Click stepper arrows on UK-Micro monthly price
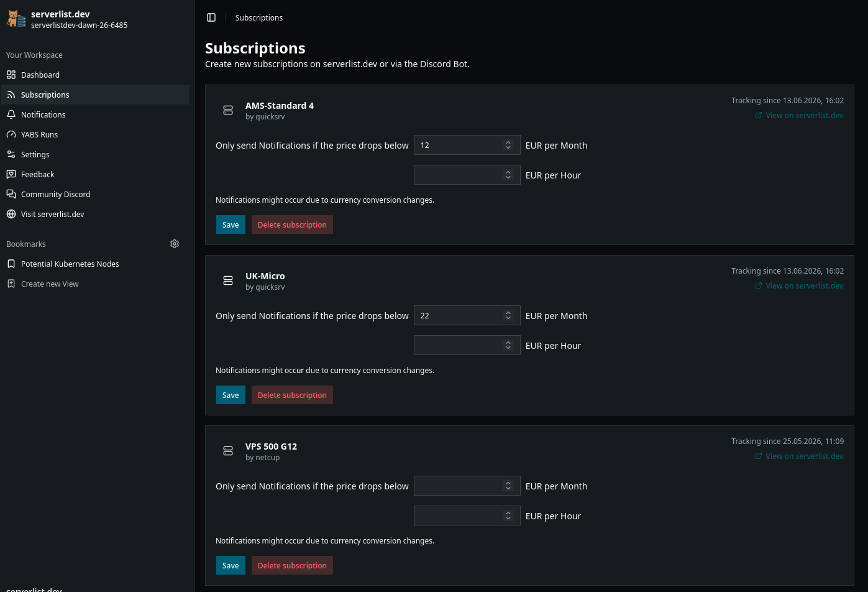This screenshot has width=868, height=592. click(508, 315)
